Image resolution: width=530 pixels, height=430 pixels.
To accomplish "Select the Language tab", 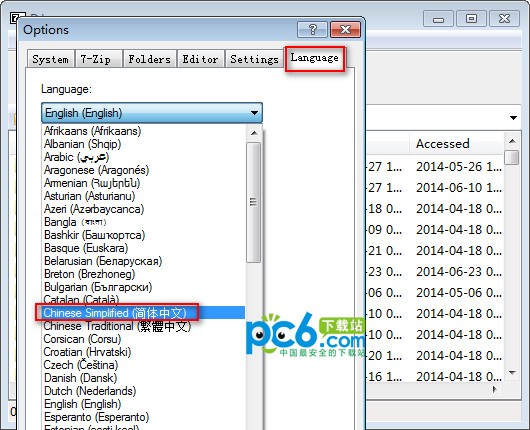I will click(314, 58).
